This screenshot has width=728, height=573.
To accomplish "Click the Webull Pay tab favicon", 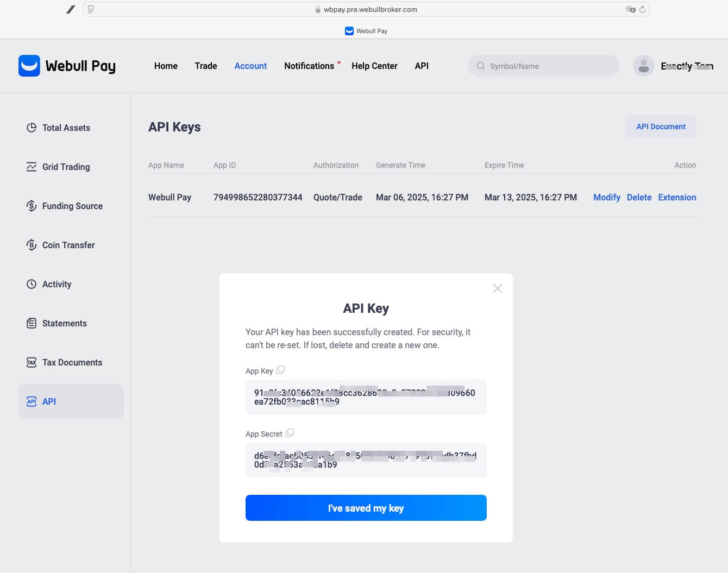I will [x=349, y=31].
